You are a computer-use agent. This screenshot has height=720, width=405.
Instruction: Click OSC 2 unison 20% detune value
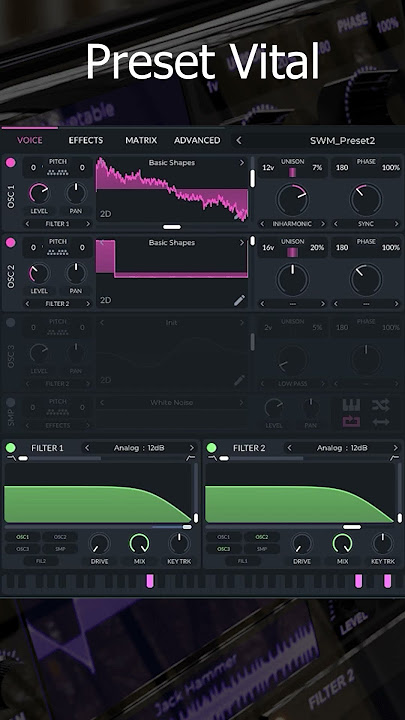pos(317,248)
